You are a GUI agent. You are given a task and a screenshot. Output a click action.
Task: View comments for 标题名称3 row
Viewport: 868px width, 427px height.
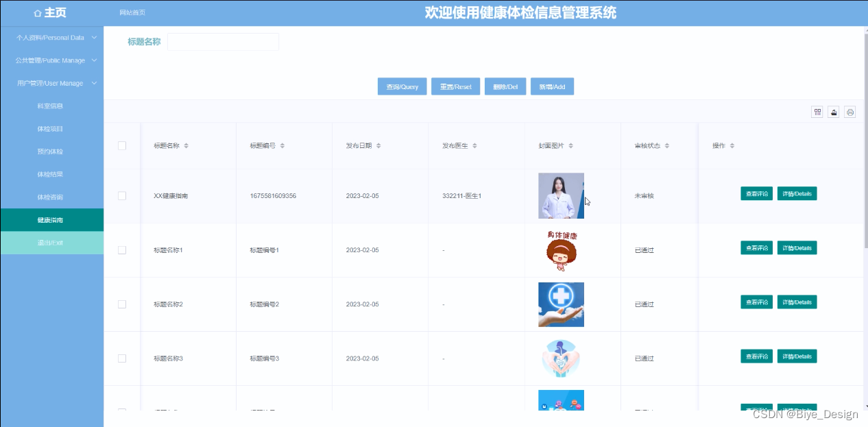[756, 356]
